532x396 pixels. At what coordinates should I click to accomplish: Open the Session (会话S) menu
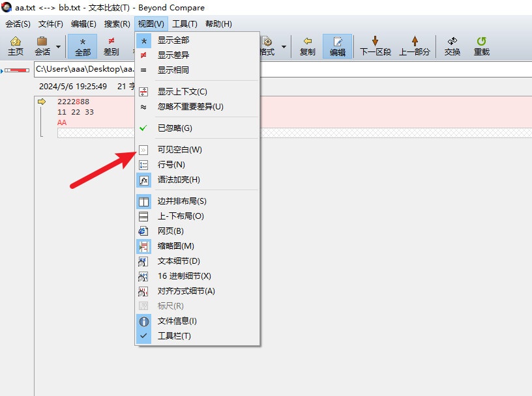18,24
